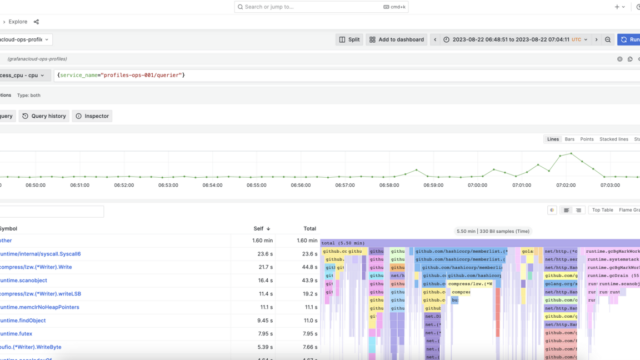Sort the table by Symbol column
This screenshot has height=360, width=640.
pos(9,229)
